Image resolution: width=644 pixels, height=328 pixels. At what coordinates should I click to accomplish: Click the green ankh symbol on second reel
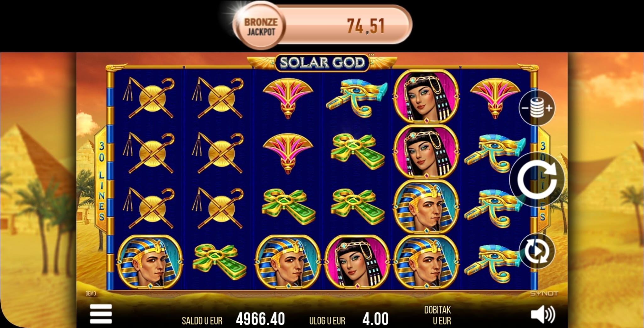[219, 262]
